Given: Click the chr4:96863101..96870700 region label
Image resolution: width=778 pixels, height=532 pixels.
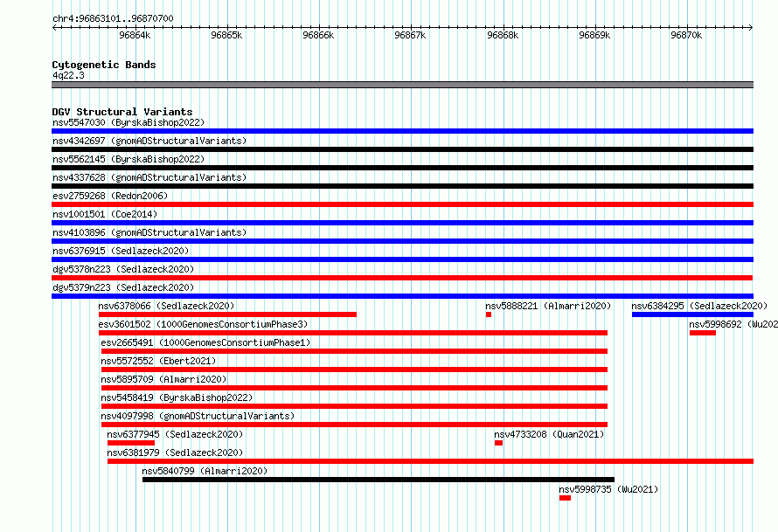Looking at the screenshot, I should pos(113,18).
